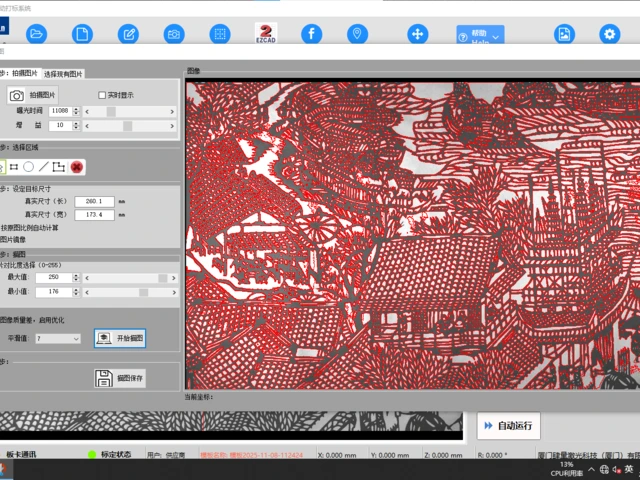Click the 开始抠图 button
The image size is (640, 480).
[x=120, y=338]
